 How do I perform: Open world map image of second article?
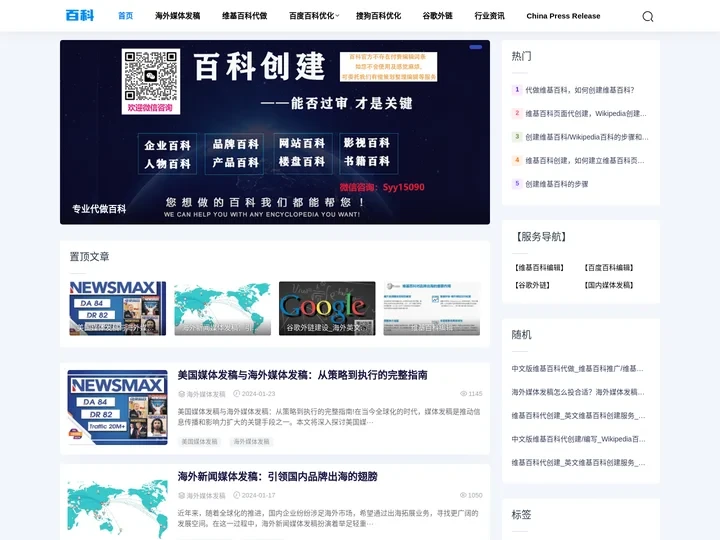pyautogui.click(x=118, y=507)
